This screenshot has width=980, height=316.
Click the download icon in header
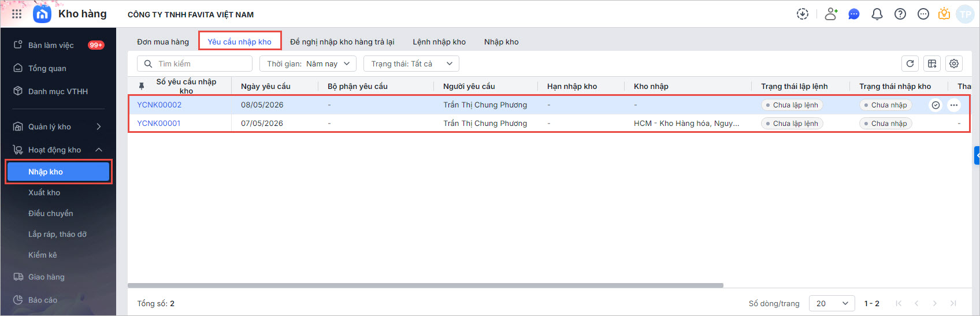[803, 14]
